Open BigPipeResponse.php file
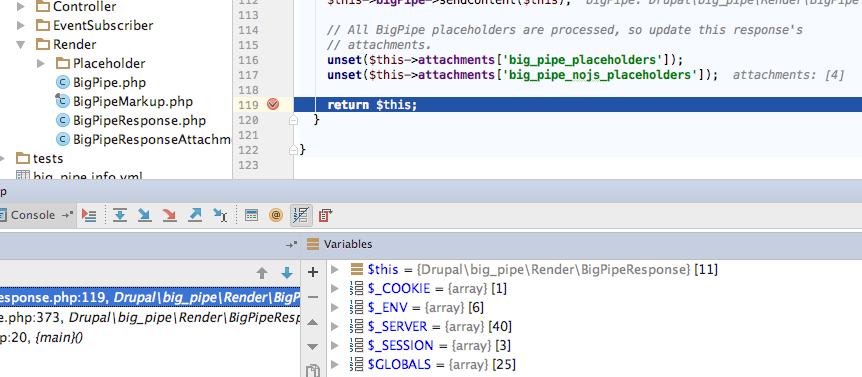The image size is (862, 377). (x=140, y=120)
